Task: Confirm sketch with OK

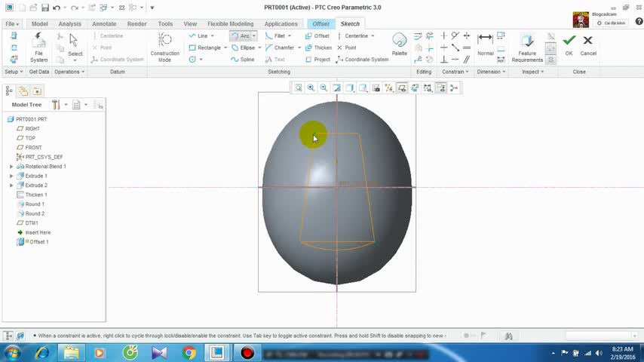Action: pyautogui.click(x=569, y=44)
